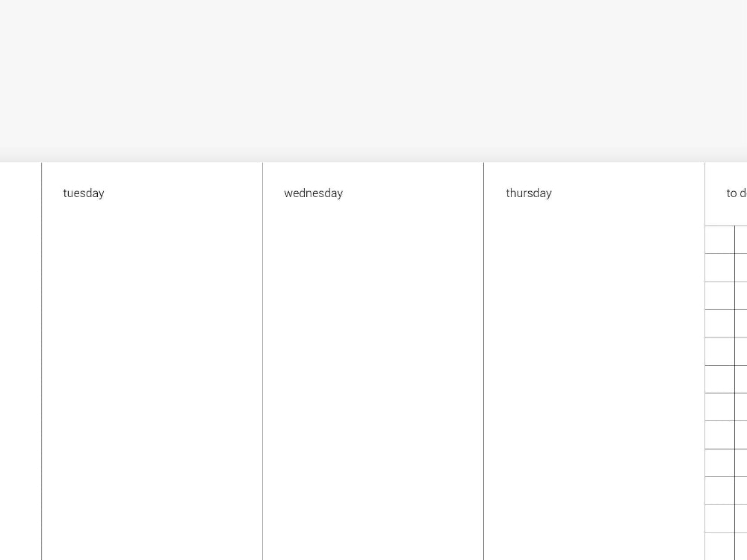The width and height of the screenshot is (747, 560).
Task: Toggle the eighth to-do list checkbox
Action: pos(720,435)
